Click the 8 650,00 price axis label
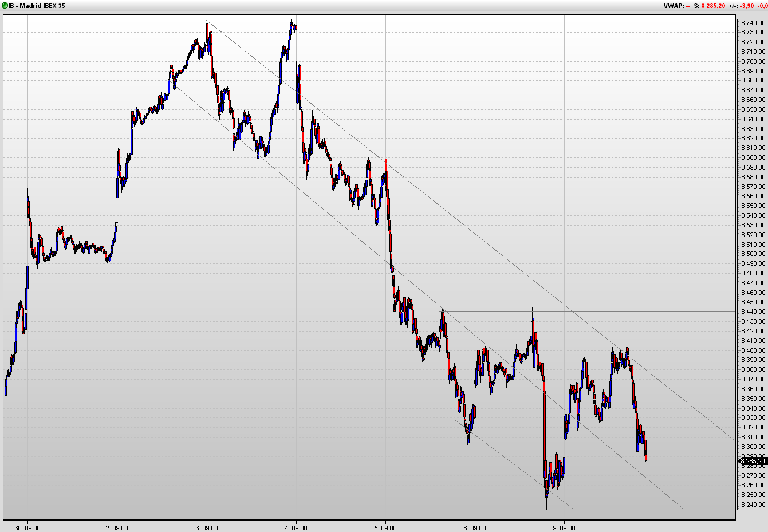 pos(753,109)
